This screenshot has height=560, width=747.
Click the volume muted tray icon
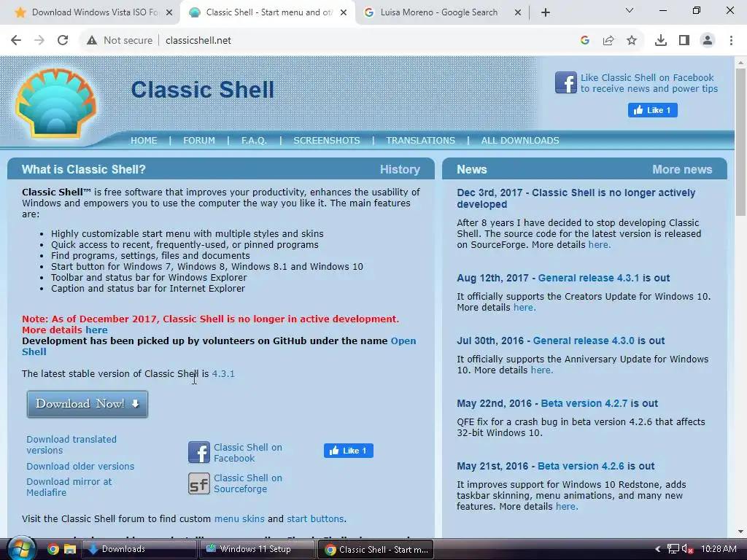click(687, 549)
